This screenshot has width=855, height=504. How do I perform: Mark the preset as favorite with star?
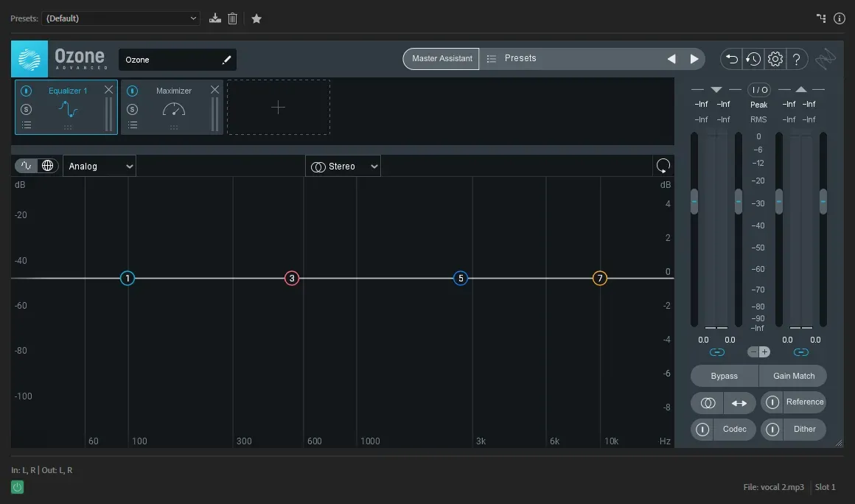[x=256, y=18]
